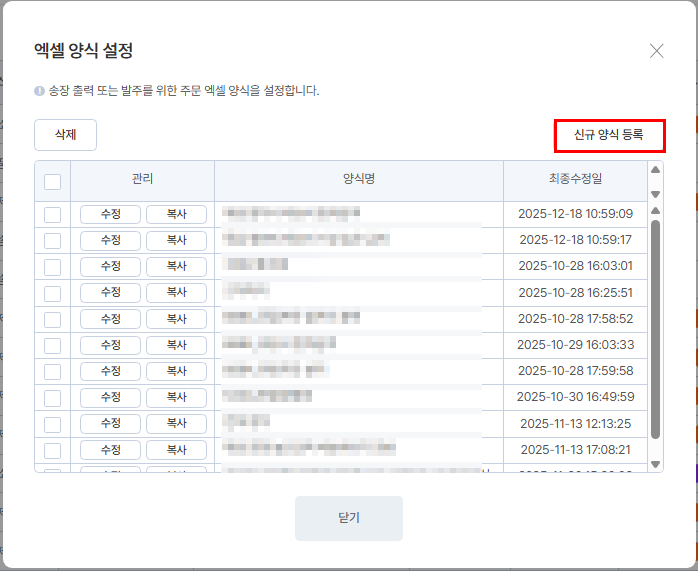Click 복사 for row 2025-10-28 17:59:58
Viewport: 698px width, 571px height.
[x=177, y=371]
